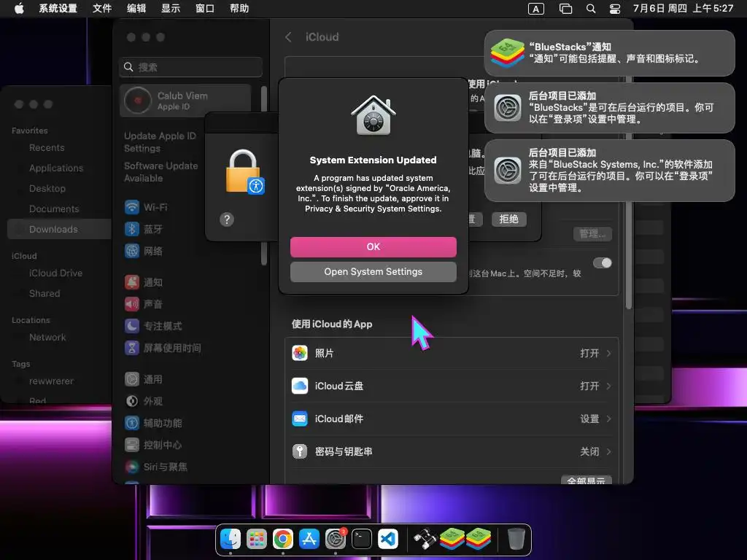Open Visual Studio Code from the Dock
This screenshot has height=560, width=747.
[x=388, y=539]
